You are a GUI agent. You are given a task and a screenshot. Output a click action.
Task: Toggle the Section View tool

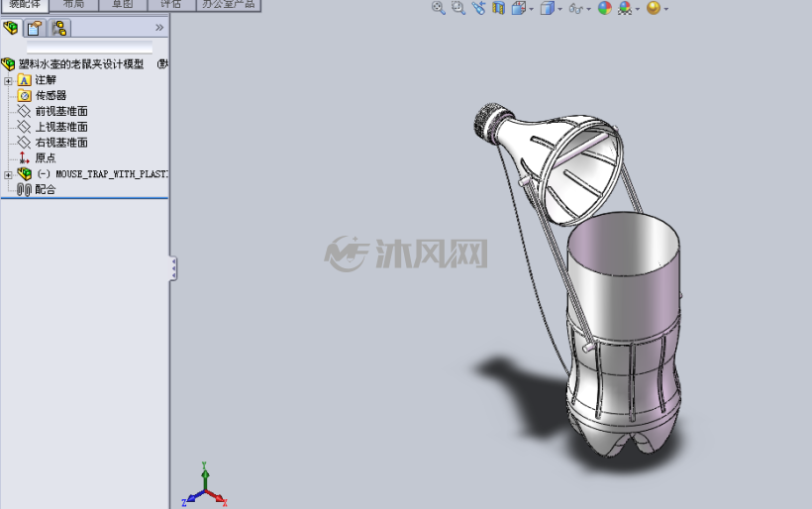(x=498, y=8)
